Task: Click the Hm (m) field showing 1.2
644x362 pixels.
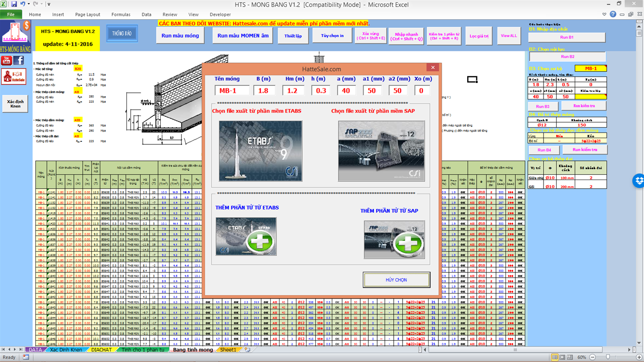Action: [x=294, y=90]
